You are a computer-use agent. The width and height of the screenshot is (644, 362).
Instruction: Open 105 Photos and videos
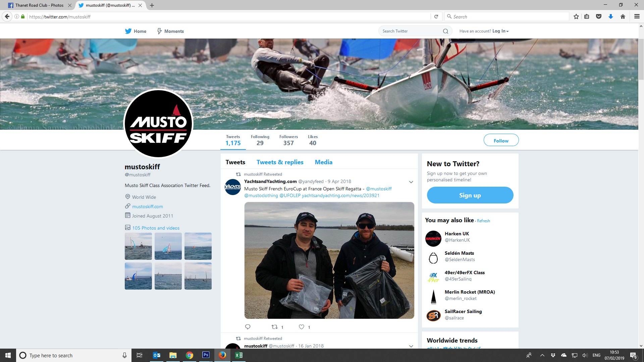click(x=156, y=228)
